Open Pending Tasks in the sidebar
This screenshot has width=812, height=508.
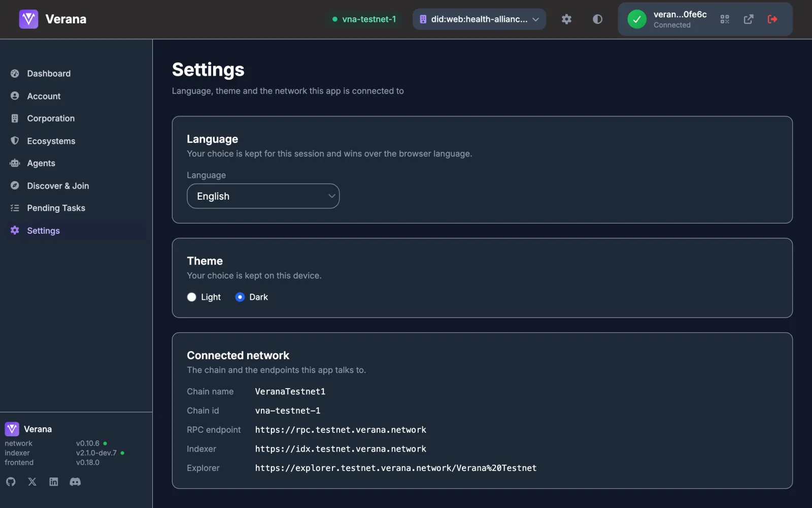click(56, 208)
